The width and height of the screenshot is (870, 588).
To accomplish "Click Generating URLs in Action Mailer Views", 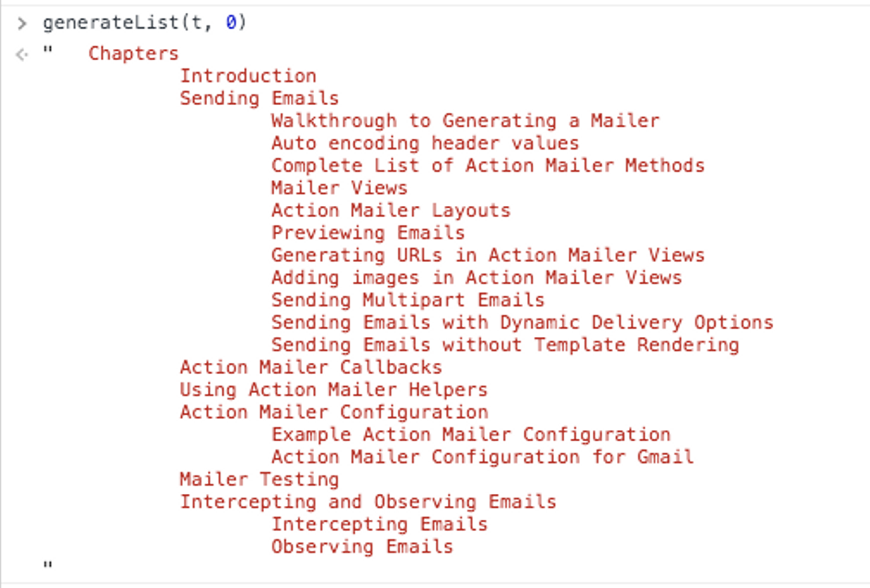I will pyautogui.click(x=488, y=255).
